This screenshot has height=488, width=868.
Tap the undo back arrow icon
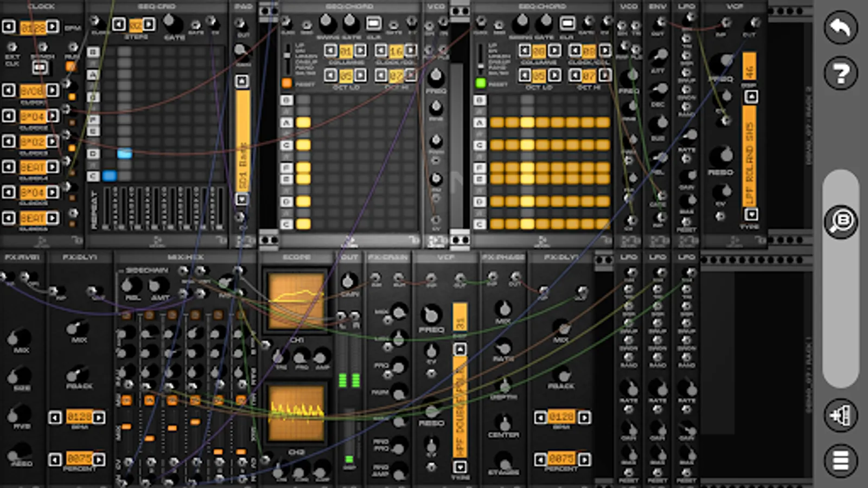pos(840,27)
